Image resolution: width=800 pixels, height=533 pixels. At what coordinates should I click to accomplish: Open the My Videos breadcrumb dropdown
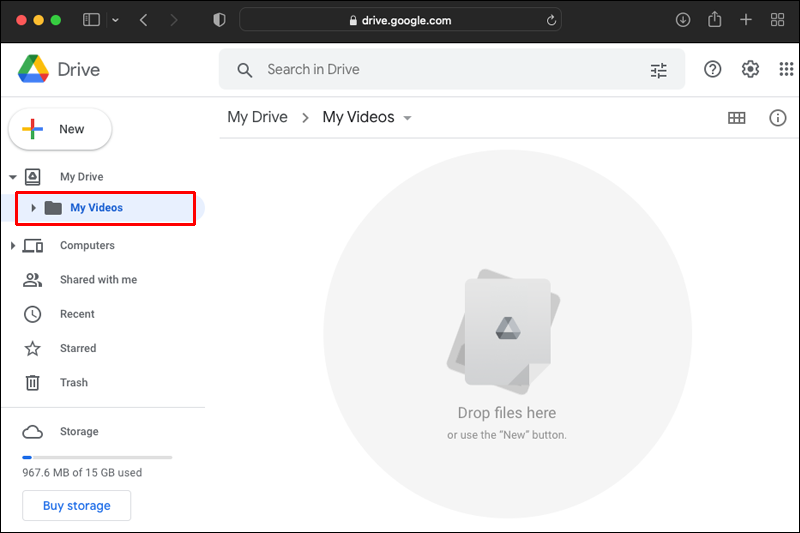[407, 118]
